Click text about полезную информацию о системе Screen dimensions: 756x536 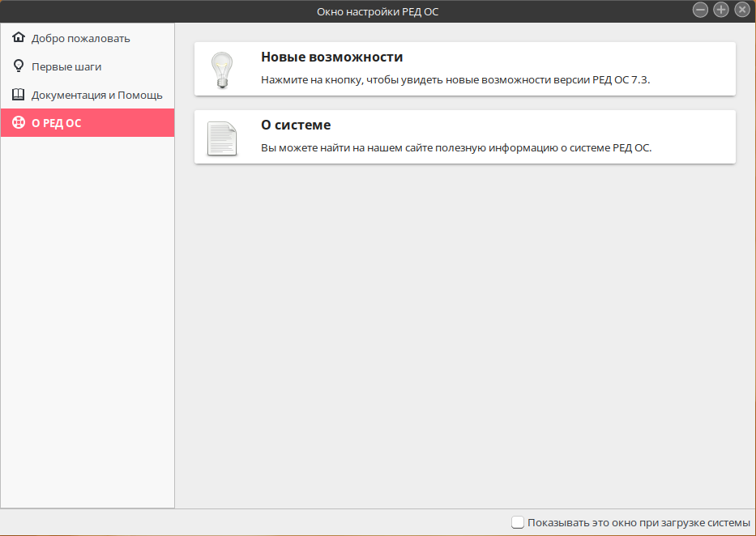(456, 148)
